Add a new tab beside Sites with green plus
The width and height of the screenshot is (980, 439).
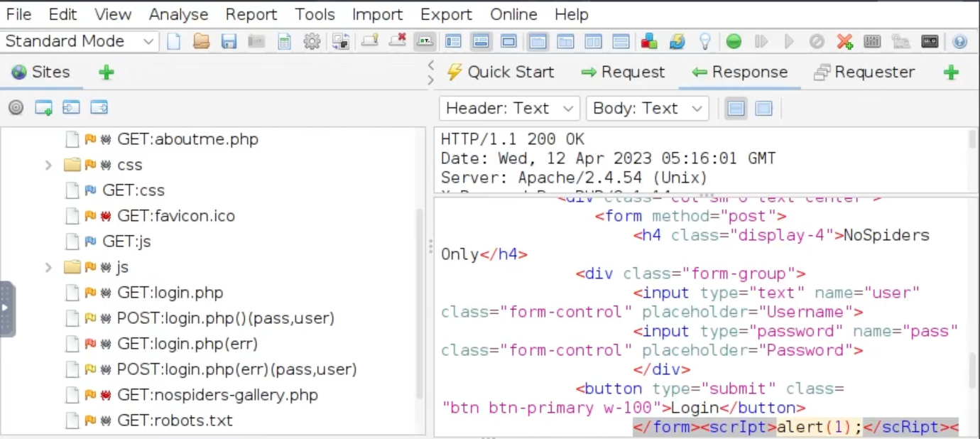point(106,72)
